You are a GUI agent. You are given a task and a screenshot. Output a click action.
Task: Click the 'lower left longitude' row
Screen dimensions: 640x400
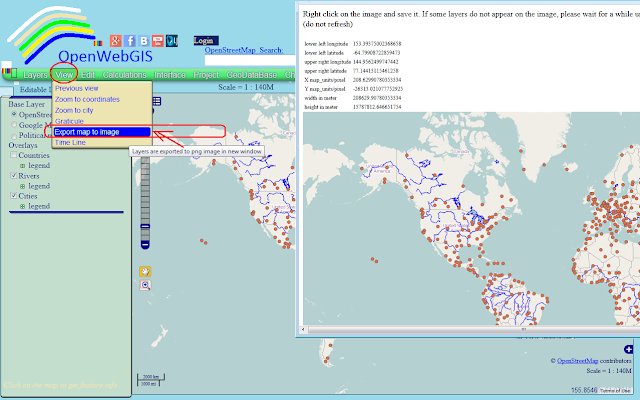353,43
